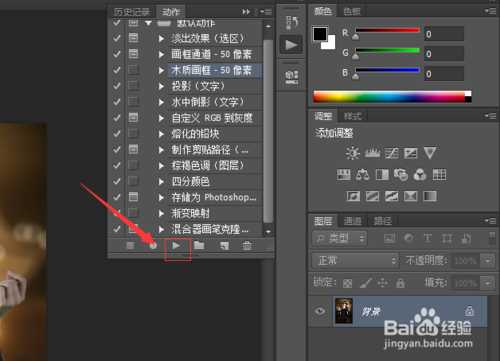Expand the 四分颜色 action steps
The height and width of the screenshot is (361, 500).
162,182
